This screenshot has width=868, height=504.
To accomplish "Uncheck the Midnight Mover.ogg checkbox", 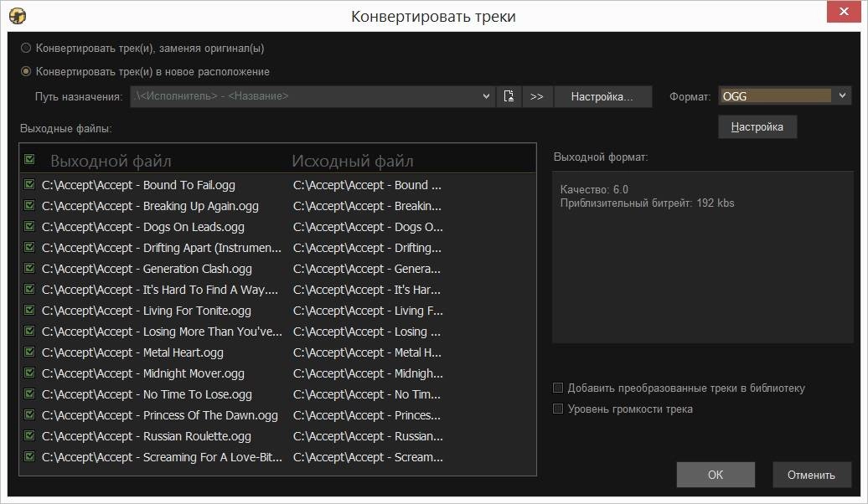I will coord(30,373).
